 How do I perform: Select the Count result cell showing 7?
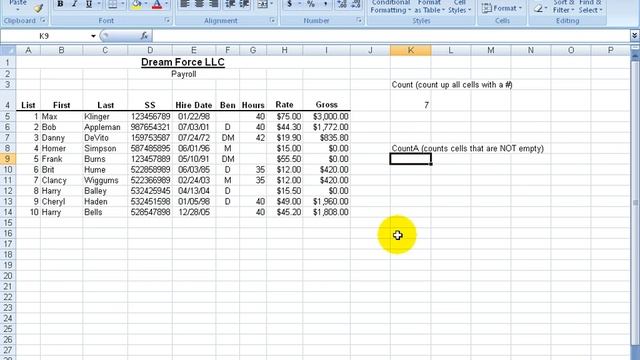[410, 100]
